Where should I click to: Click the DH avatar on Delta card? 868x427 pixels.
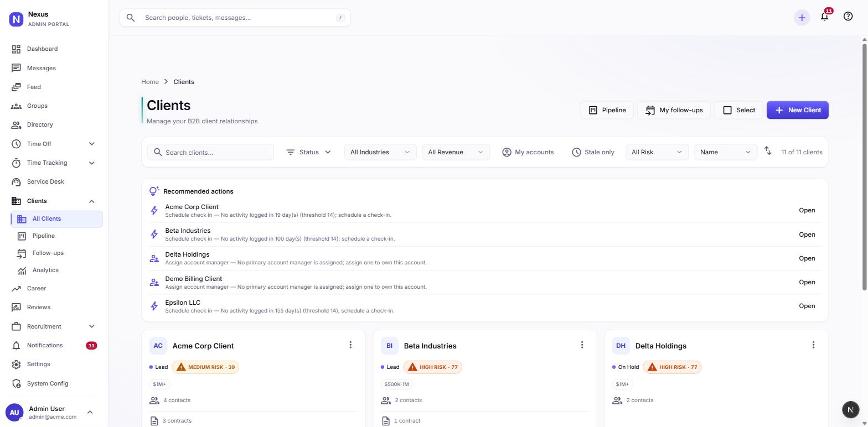621,346
